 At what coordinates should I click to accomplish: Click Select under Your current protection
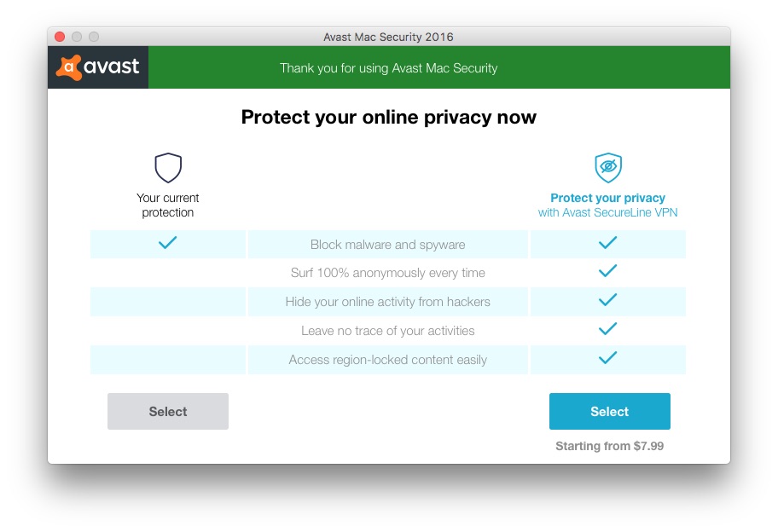[x=167, y=411]
